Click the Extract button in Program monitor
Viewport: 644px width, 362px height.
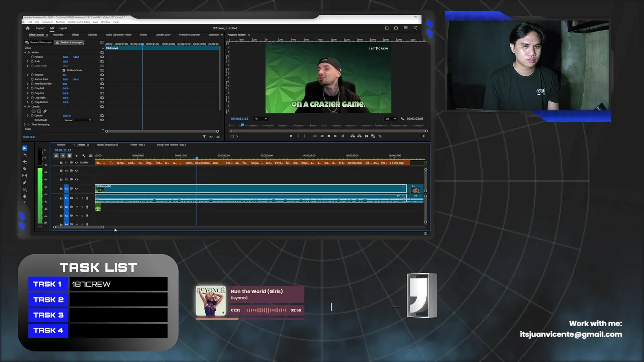[x=359, y=136]
